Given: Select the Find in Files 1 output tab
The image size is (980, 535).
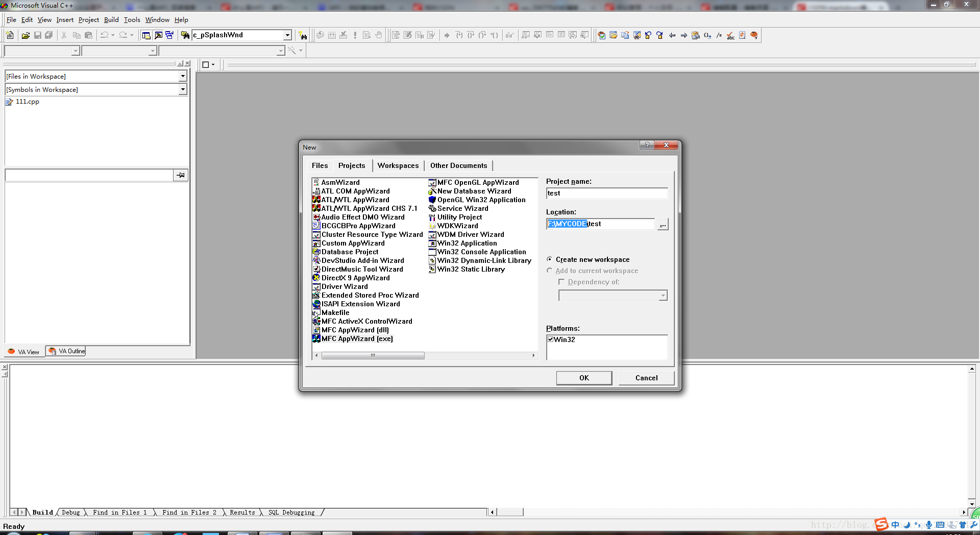Looking at the screenshot, I should pyautogui.click(x=119, y=513).
